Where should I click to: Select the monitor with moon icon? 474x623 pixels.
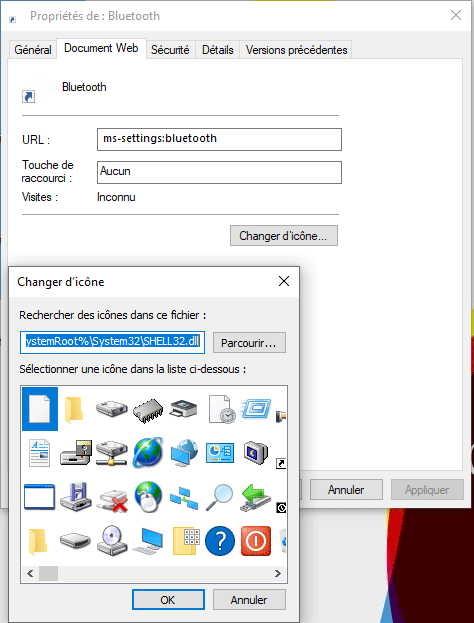pyautogui.click(x=256, y=453)
